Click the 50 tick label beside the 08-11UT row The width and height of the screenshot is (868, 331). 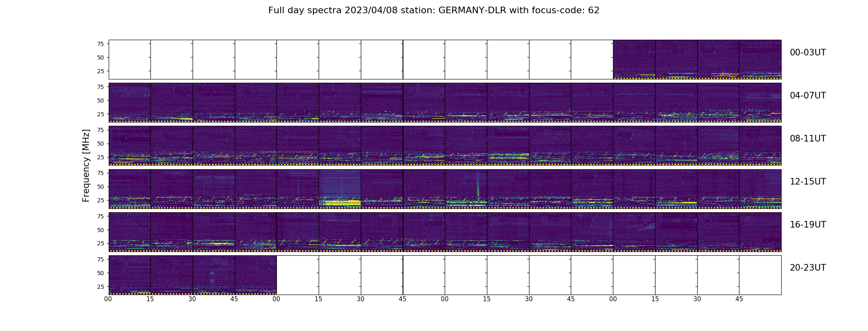[x=100, y=144]
